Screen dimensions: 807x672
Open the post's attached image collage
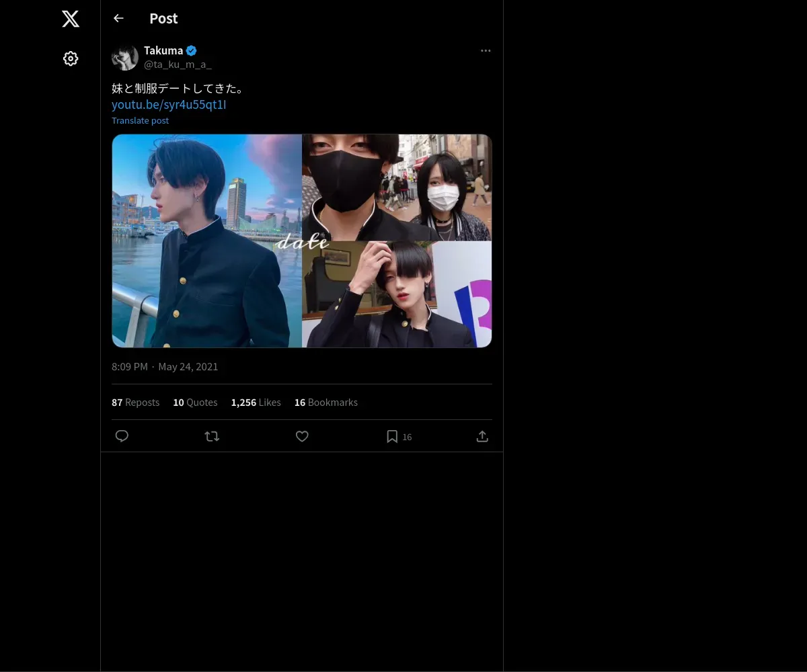(x=302, y=241)
